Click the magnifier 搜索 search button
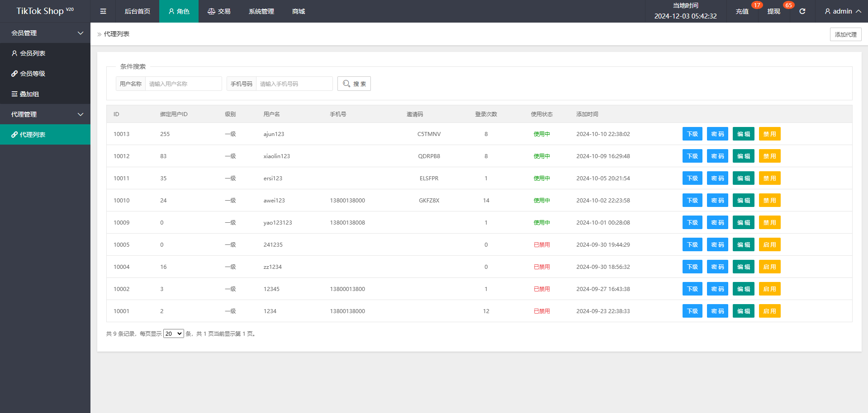Viewport: 868px width, 413px height. [354, 84]
